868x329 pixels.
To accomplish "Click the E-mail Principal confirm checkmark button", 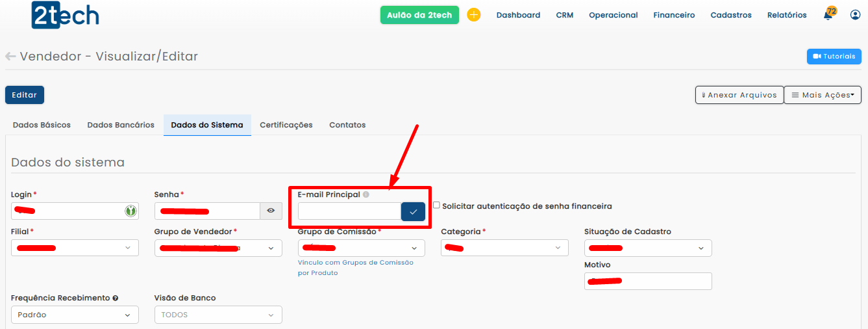I will coord(413,211).
